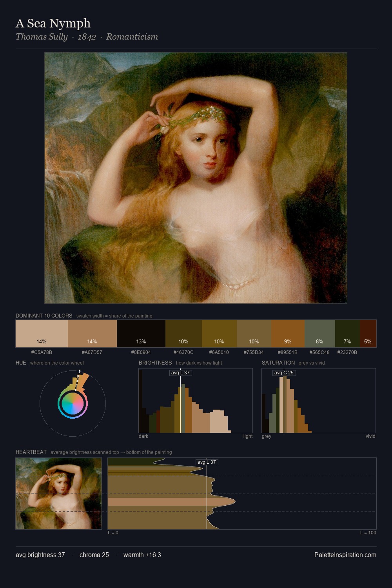The height and width of the screenshot is (588, 392).
Task: Click the Romanticism style label
Action: pyautogui.click(x=132, y=37)
